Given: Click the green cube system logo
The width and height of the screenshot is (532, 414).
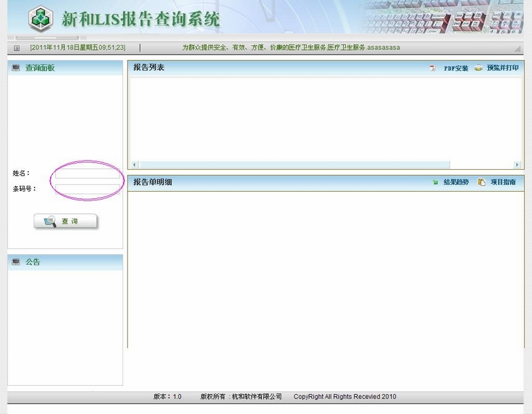Looking at the screenshot, I should point(41,19).
